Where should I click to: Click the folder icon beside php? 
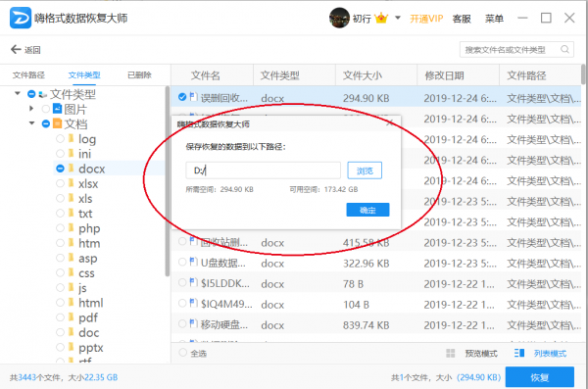(x=71, y=227)
